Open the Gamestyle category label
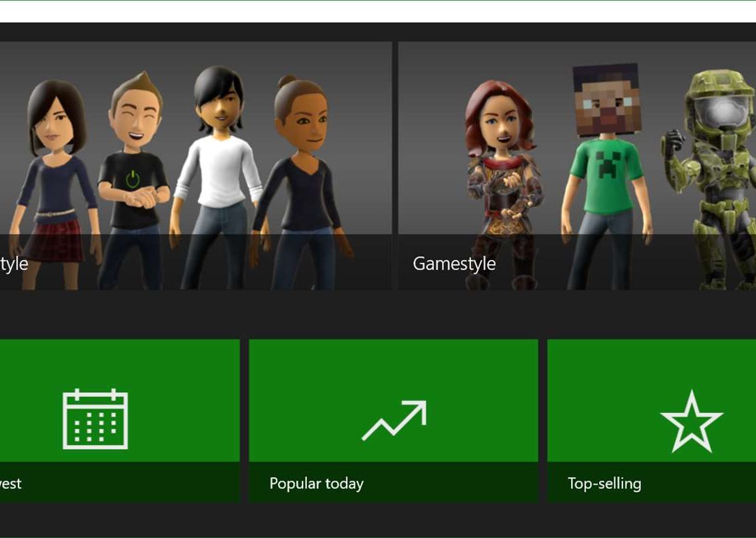The image size is (756, 538). [x=454, y=264]
